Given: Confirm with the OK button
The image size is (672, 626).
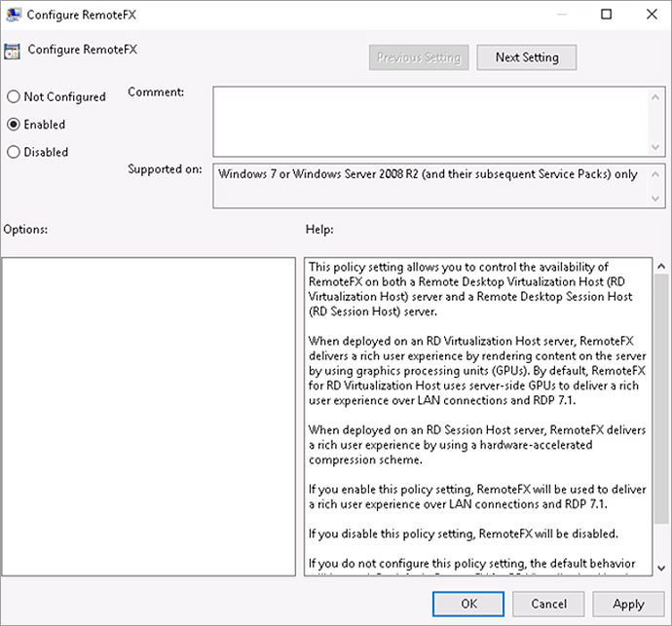Looking at the screenshot, I should click(x=468, y=604).
